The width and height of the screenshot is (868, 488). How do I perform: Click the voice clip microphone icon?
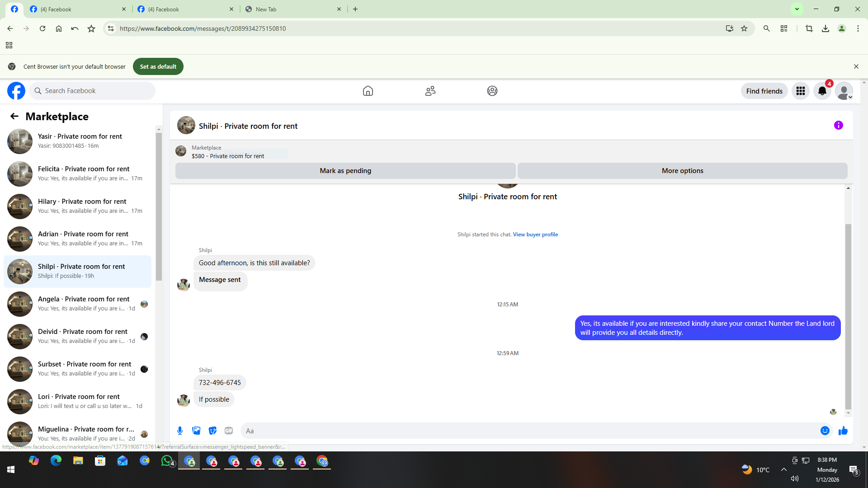click(x=180, y=431)
